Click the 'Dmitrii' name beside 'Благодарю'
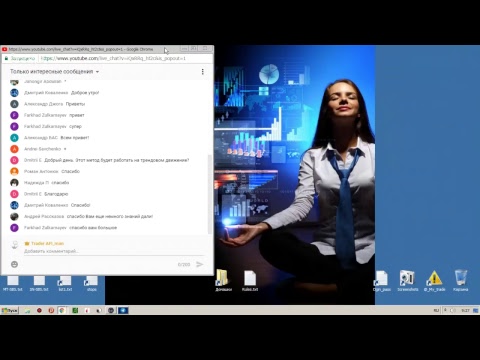This screenshot has height=360, width=480. point(33,194)
